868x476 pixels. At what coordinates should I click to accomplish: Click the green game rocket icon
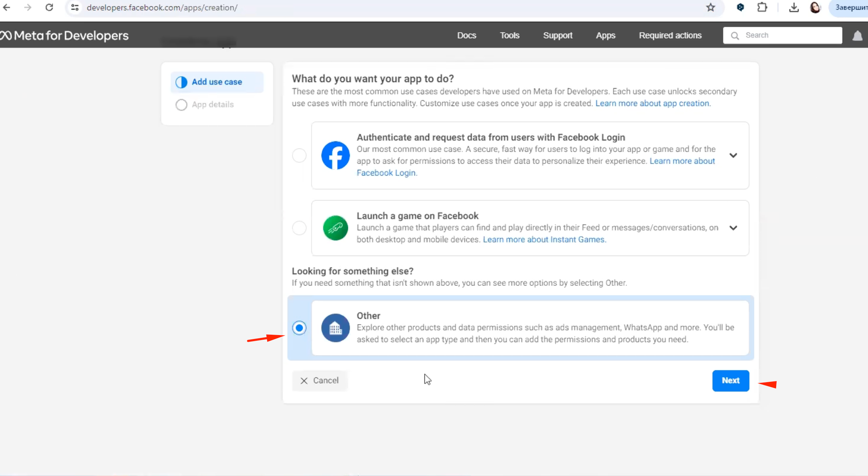coord(335,228)
